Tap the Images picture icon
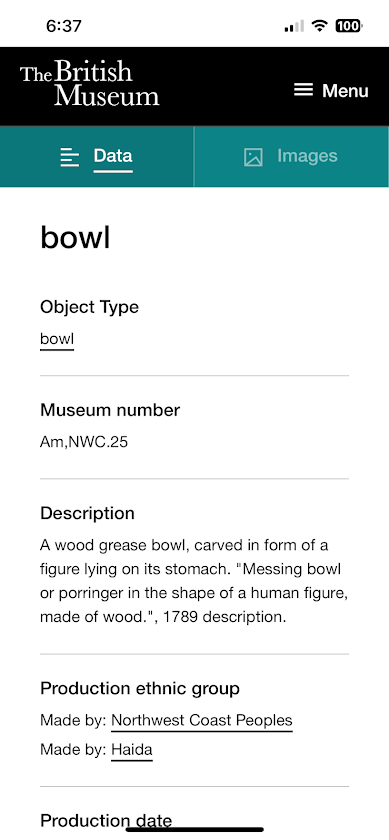Viewport: 389px width, 840px height. point(253,158)
